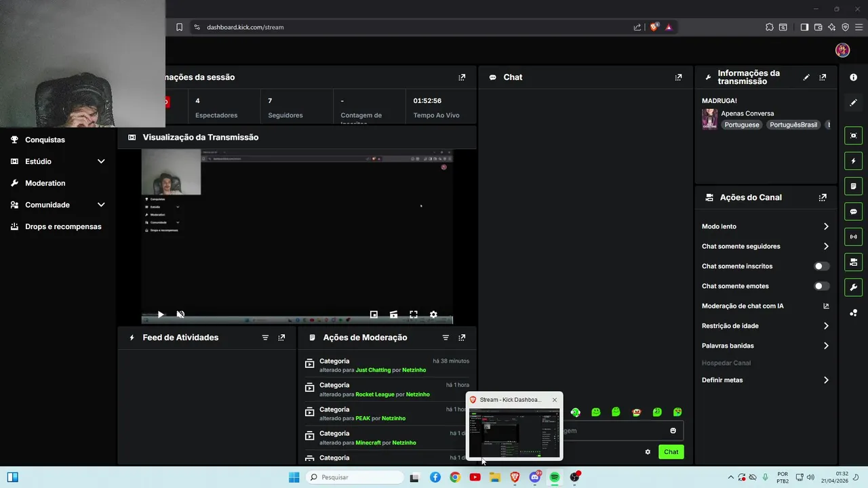The width and height of the screenshot is (868, 488).
Task: Click the pencil icon in right sidebar
Action: pos(853,102)
